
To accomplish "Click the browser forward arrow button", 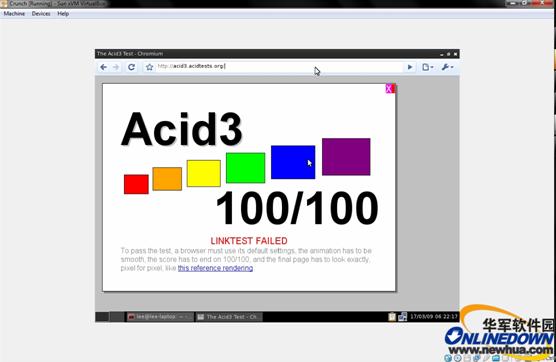I will [116, 67].
